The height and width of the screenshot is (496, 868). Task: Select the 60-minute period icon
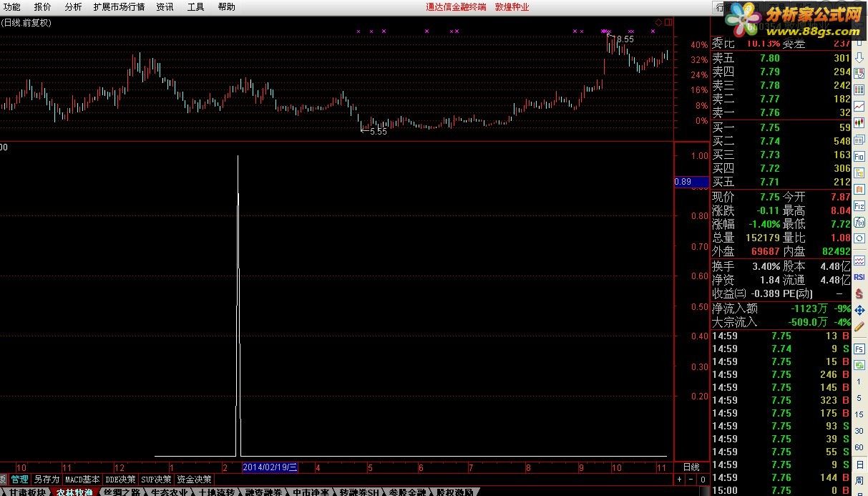pyautogui.click(x=859, y=447)
